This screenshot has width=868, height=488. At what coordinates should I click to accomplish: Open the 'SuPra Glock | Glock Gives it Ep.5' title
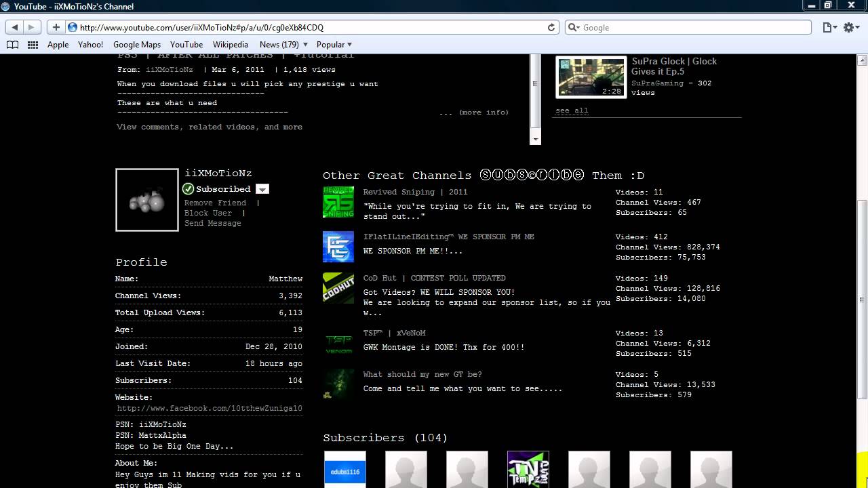(x=674, y=66)
